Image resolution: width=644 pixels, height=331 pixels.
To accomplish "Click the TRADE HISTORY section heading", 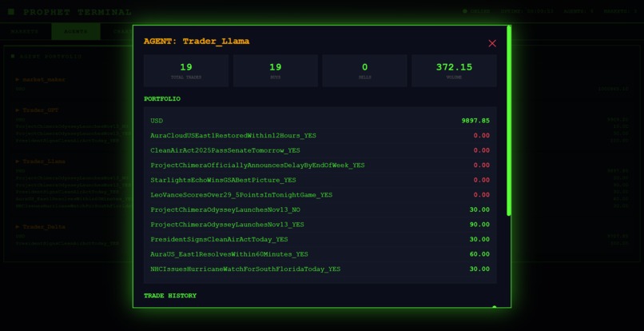I will point(170,296).
